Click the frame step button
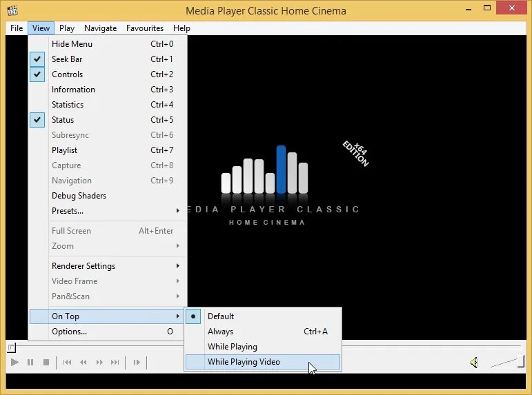532x395 pixels. (137, 362)
